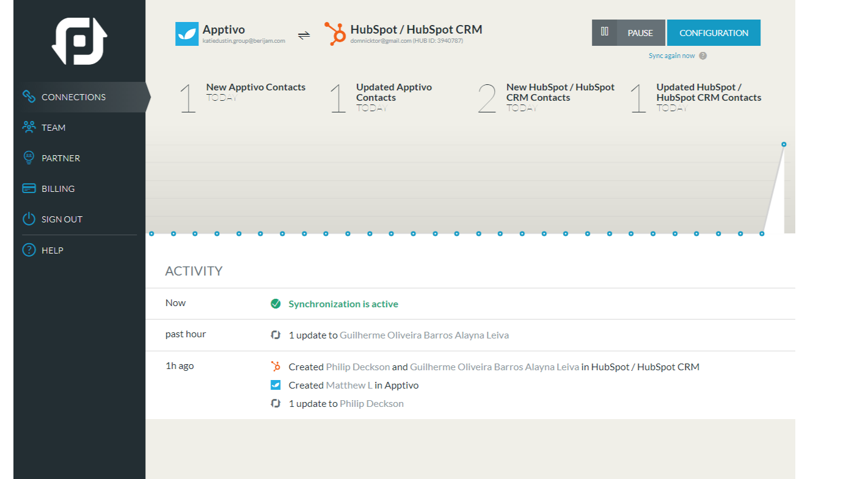The image size is (868, 479).
Task: Click sync icon beside past hour update
Action: click(x=275, y=335)
